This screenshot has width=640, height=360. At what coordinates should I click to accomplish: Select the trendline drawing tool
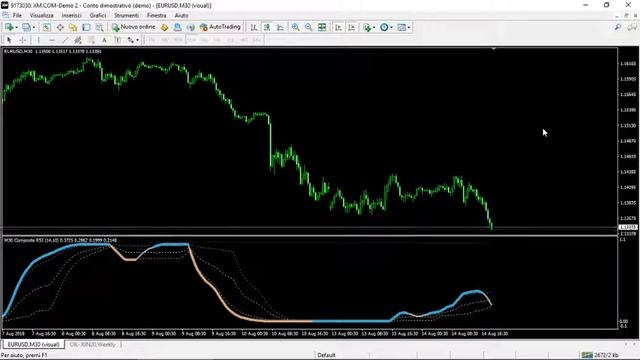pos(65,40)
